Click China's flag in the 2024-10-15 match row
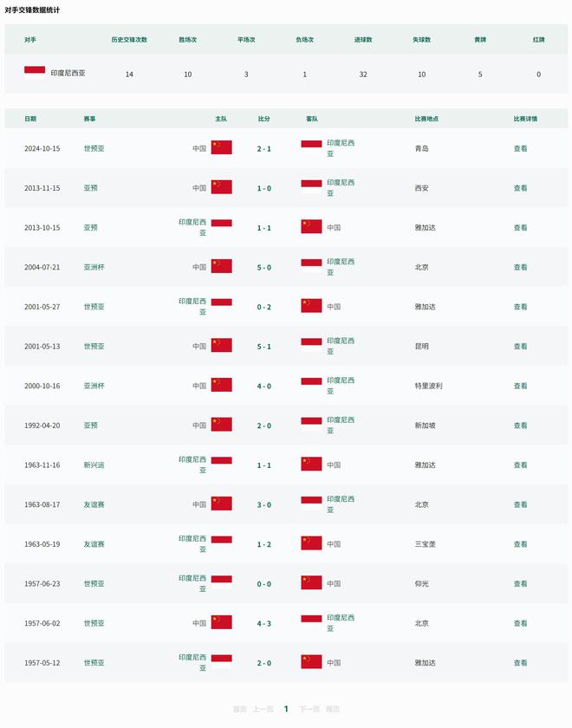Viewport: 572px width, 728px height. pyautogui.click(x=222, y=148)
